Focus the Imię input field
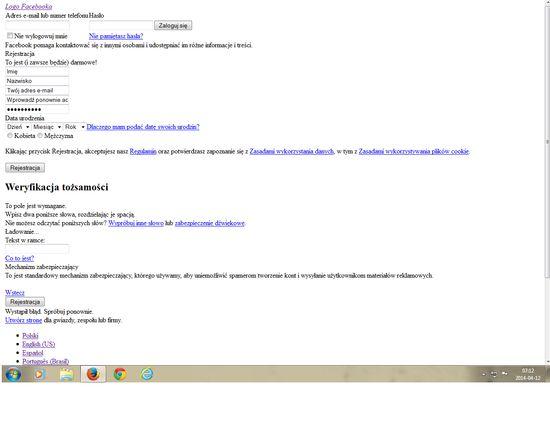550x440 pixels. point(37,72)
